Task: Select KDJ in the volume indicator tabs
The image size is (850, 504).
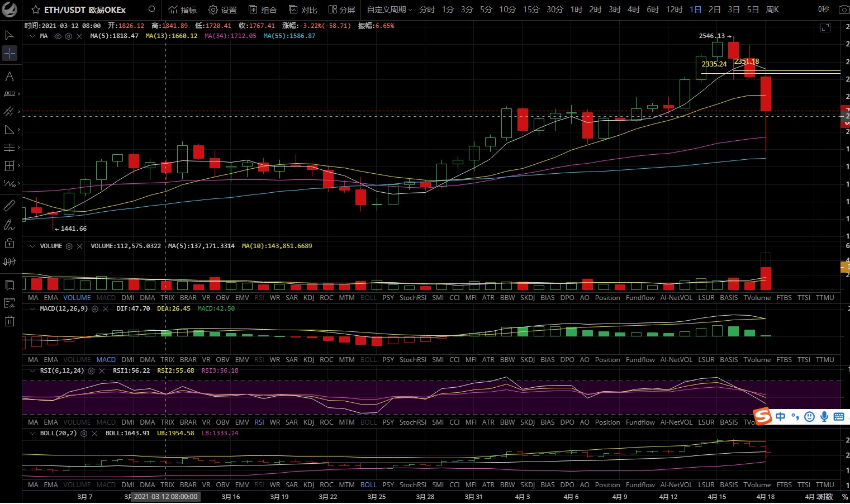Action: pos(308,298)
